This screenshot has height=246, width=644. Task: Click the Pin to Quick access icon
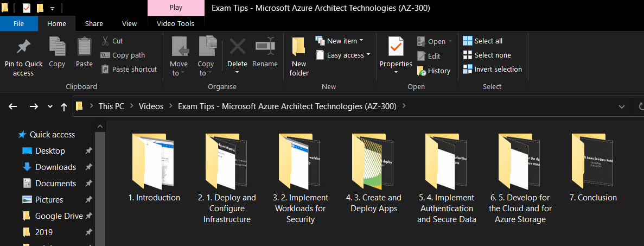click(x=23, y=47)
